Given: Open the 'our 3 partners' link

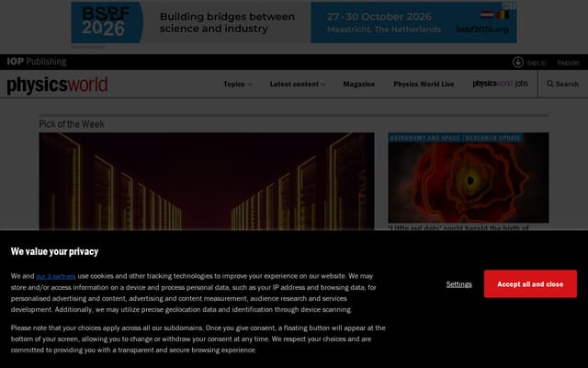Looking at the screenshot, I should [x=56, y=276].
